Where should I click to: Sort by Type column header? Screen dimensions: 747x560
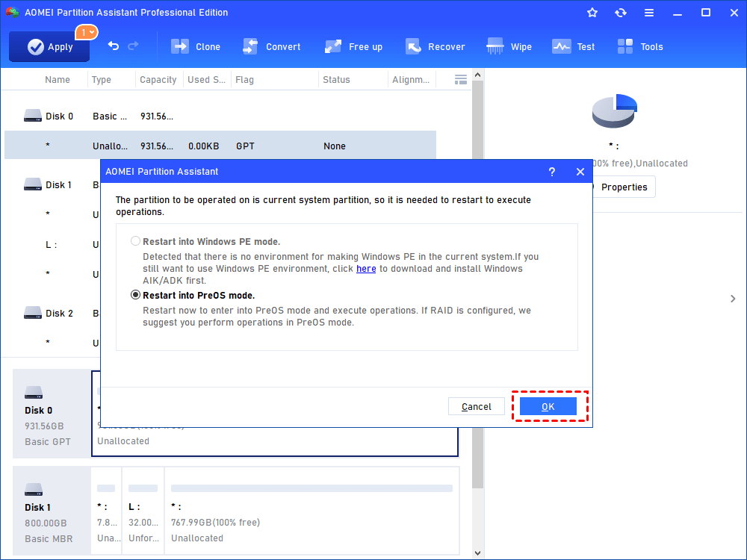(x=102, y=80)
